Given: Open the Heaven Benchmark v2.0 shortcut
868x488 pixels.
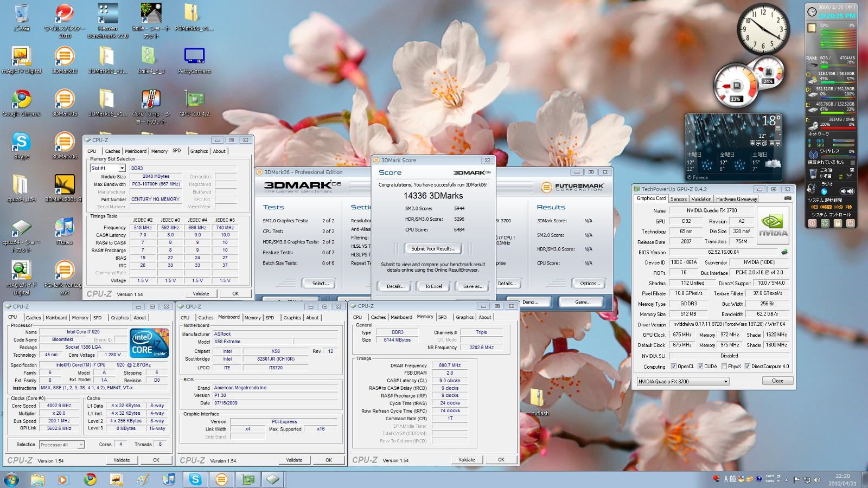Looking at the screenshot, I should tap(107, 21).
